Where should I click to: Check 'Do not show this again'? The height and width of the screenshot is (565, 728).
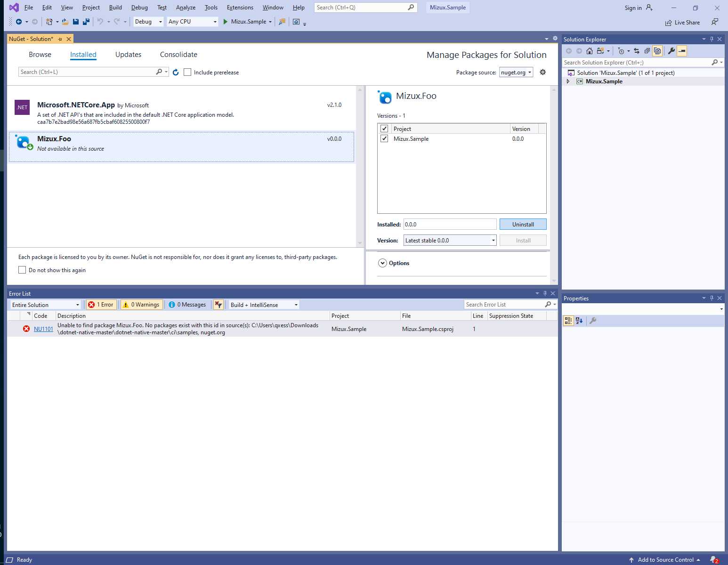click(22, 270)
